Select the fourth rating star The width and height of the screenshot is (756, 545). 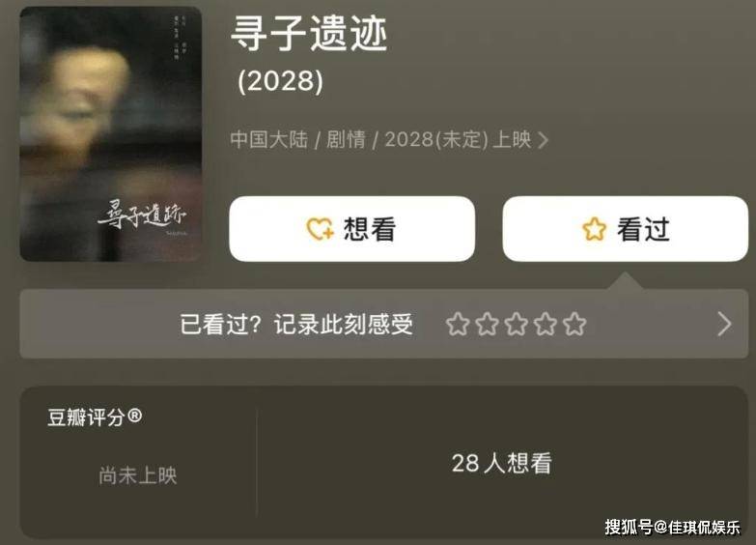click(x=546, y=324)
